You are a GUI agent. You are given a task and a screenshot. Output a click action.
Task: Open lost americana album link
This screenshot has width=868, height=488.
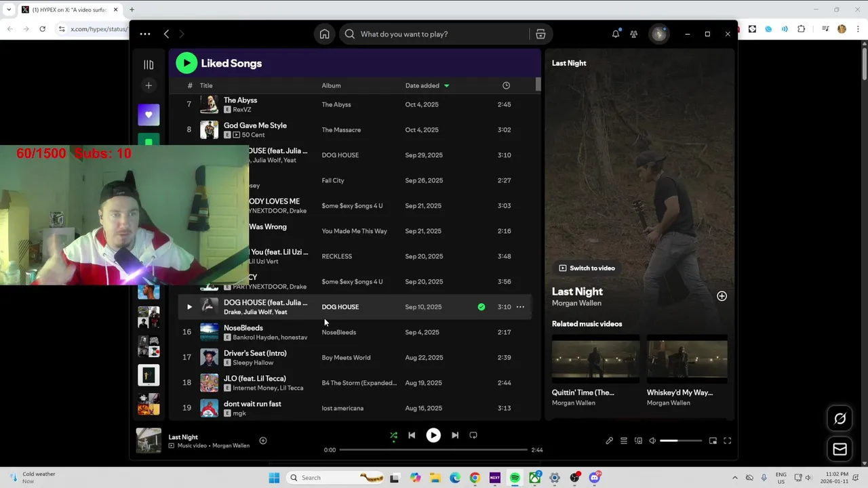(x=342, y=408)
